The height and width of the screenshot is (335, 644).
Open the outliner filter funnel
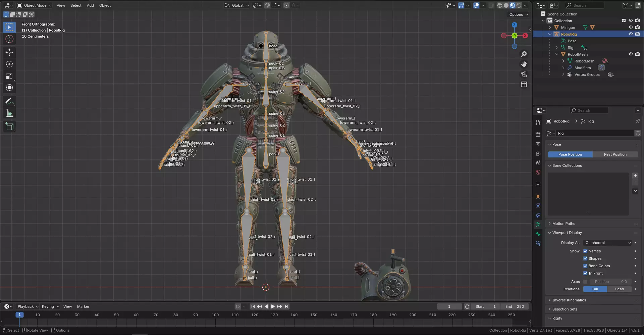(627, 5)
